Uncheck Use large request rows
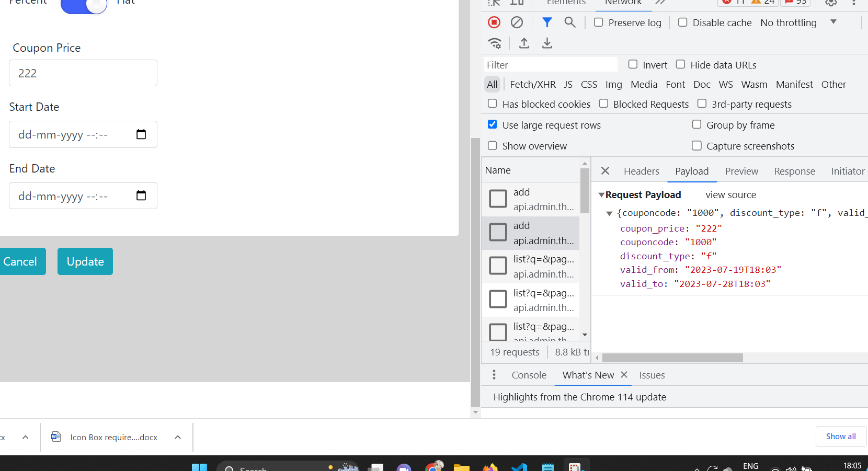 493,124
